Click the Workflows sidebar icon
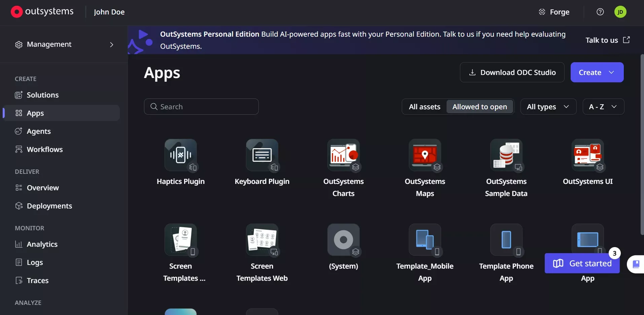 point(19,149)
